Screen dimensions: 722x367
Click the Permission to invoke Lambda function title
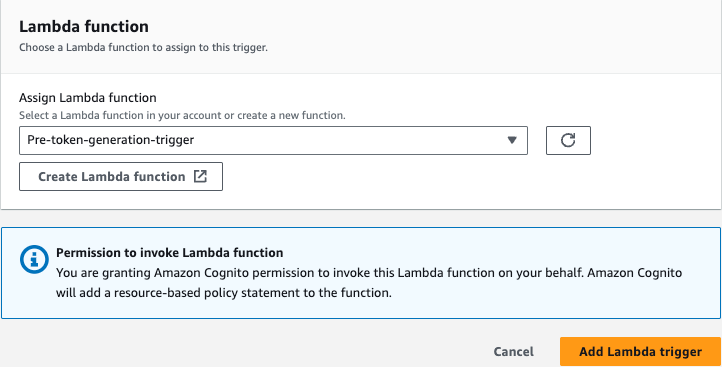[x=169, y=252]
